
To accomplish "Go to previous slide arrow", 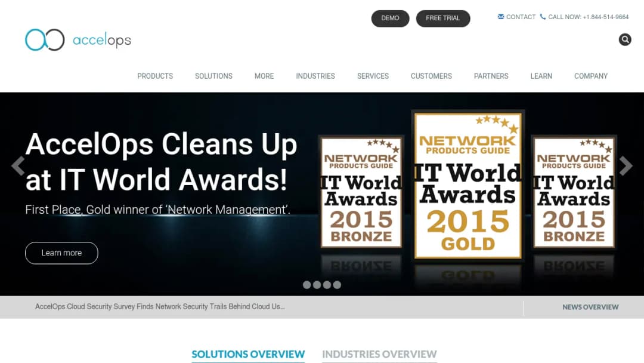I will [18, 165].
